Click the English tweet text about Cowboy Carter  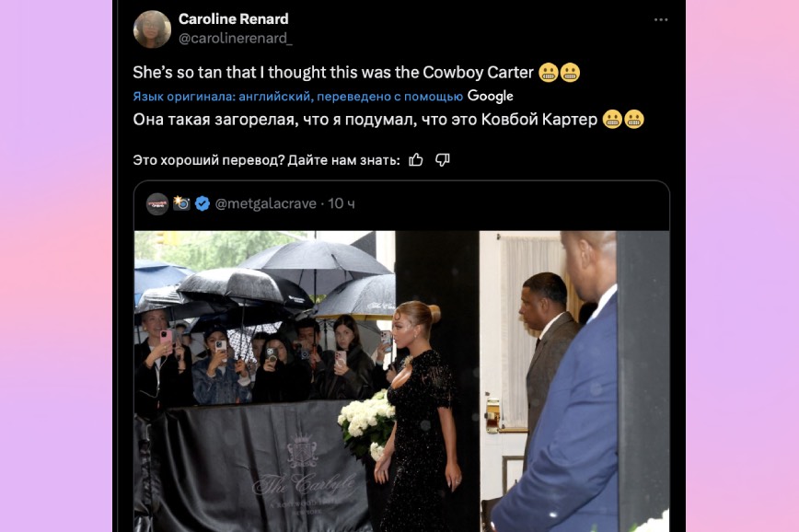click(x=333, y=73)
